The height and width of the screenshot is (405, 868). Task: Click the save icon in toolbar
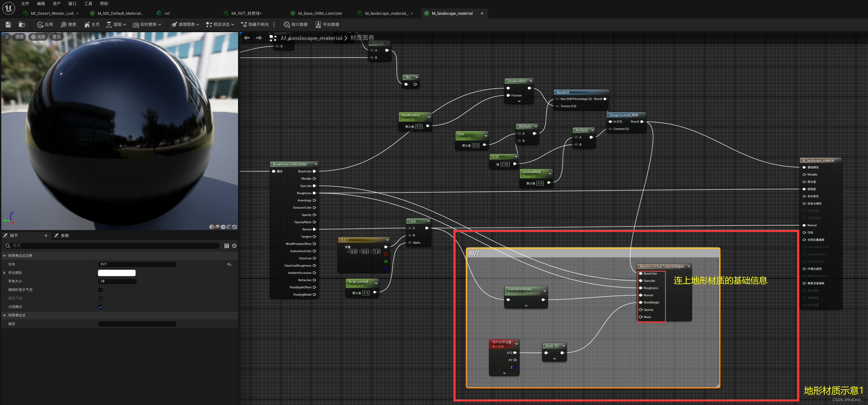8,24
